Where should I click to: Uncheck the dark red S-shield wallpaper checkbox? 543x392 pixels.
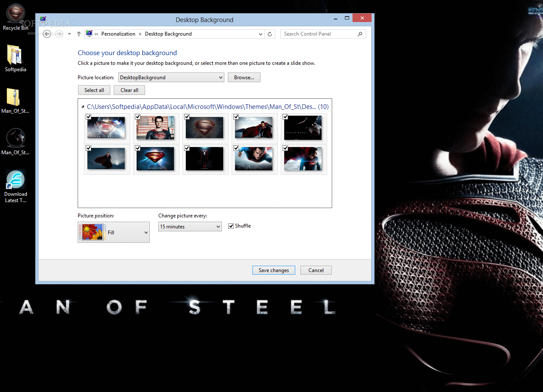click(x=187, y=117)
